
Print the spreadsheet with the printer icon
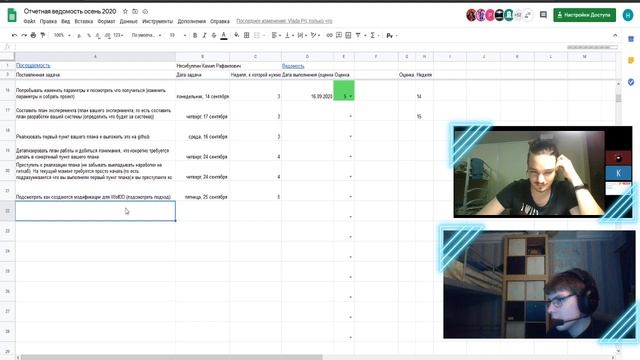33,36
